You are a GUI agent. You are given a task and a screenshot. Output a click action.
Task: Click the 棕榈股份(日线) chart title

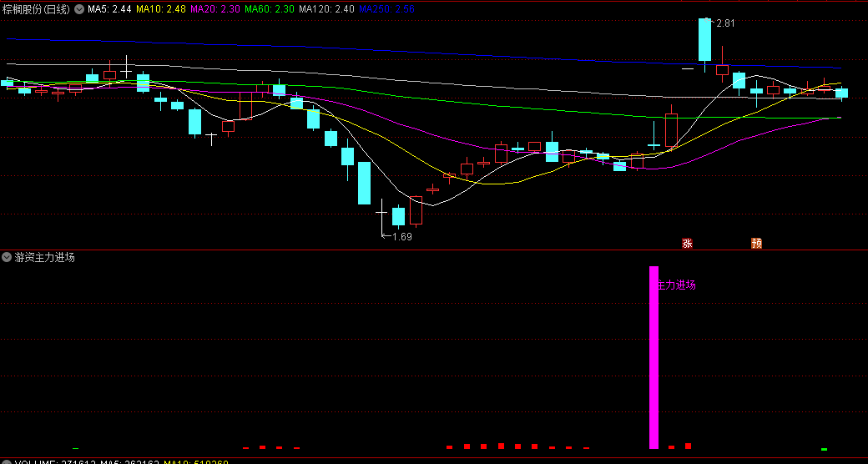37,9
